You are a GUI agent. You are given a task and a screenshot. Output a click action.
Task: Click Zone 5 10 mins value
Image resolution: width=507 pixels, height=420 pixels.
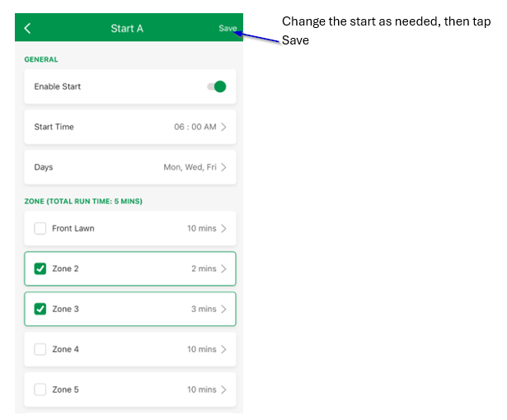coord(202,390)
